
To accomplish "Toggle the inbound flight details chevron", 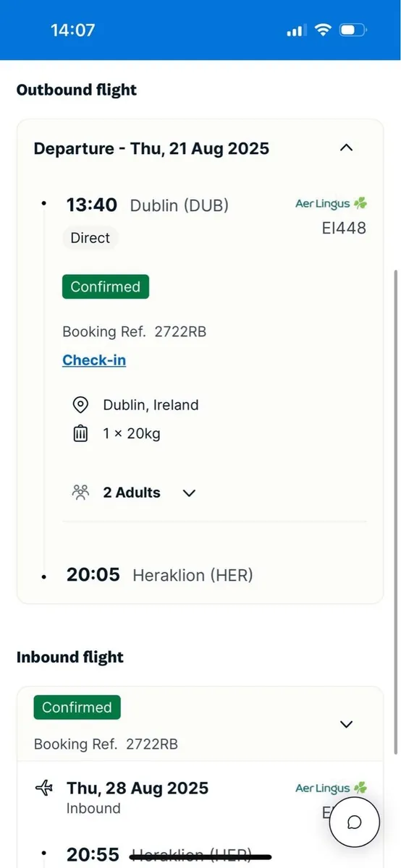I will point(347,724).
